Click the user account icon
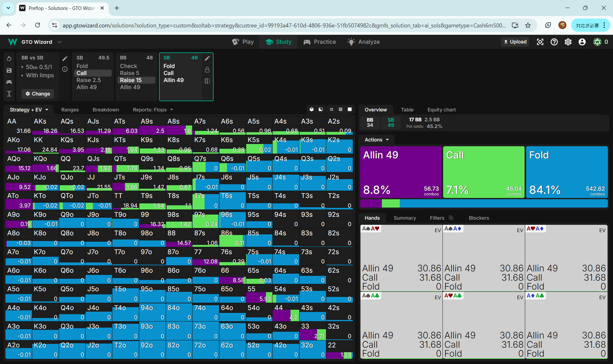 (582, 42)
